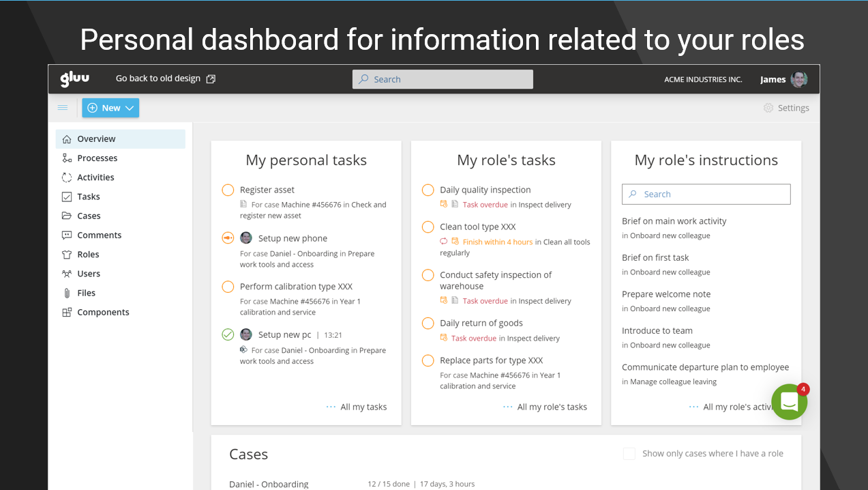Viewport: 868px width, 490px height.
Task: Open the external link icon beside old design
Action: pos(211,79)
